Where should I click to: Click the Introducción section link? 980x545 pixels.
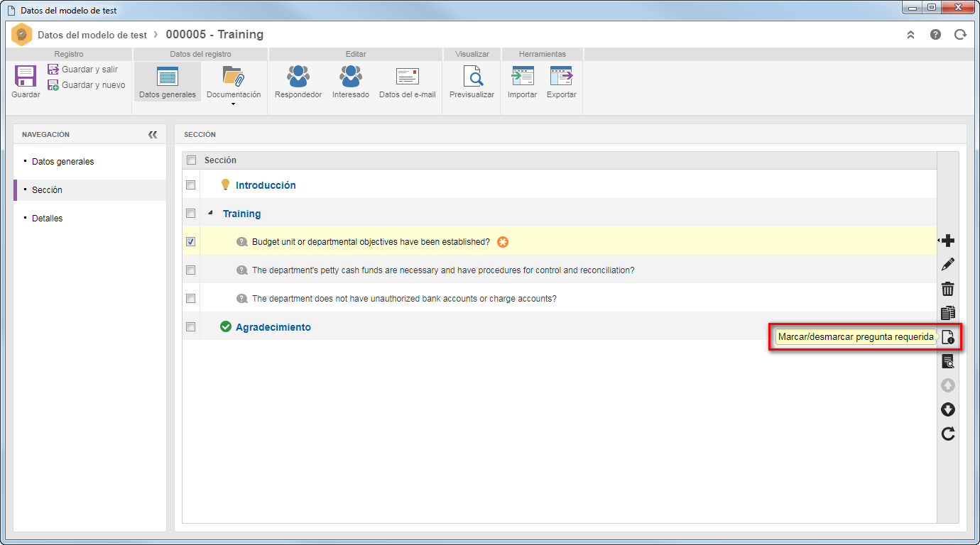coord(266,185)
